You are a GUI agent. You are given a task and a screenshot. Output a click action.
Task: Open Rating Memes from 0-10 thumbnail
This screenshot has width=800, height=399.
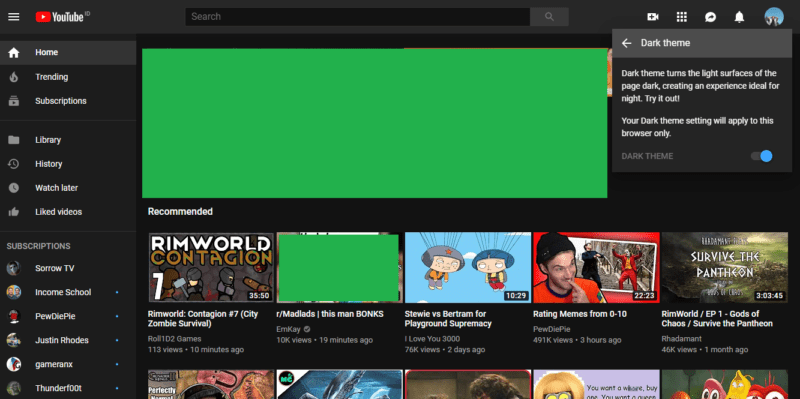[x=596, y=267]
